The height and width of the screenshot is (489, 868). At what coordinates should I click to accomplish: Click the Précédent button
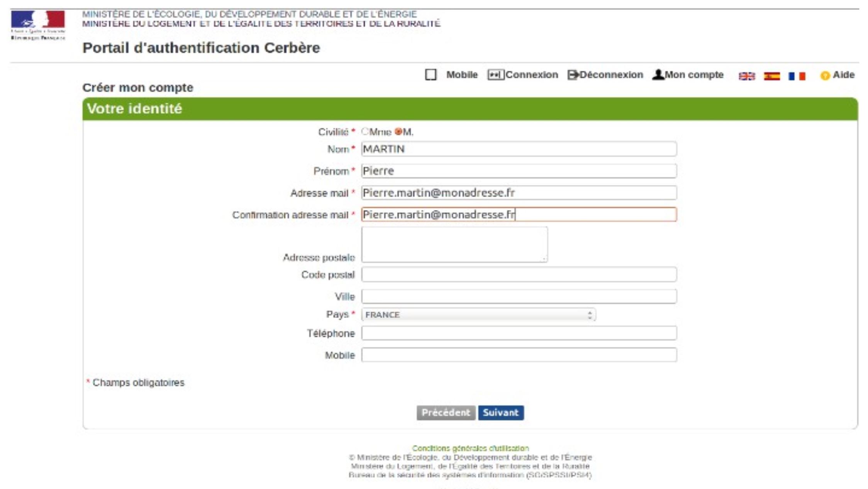[446, 413]
